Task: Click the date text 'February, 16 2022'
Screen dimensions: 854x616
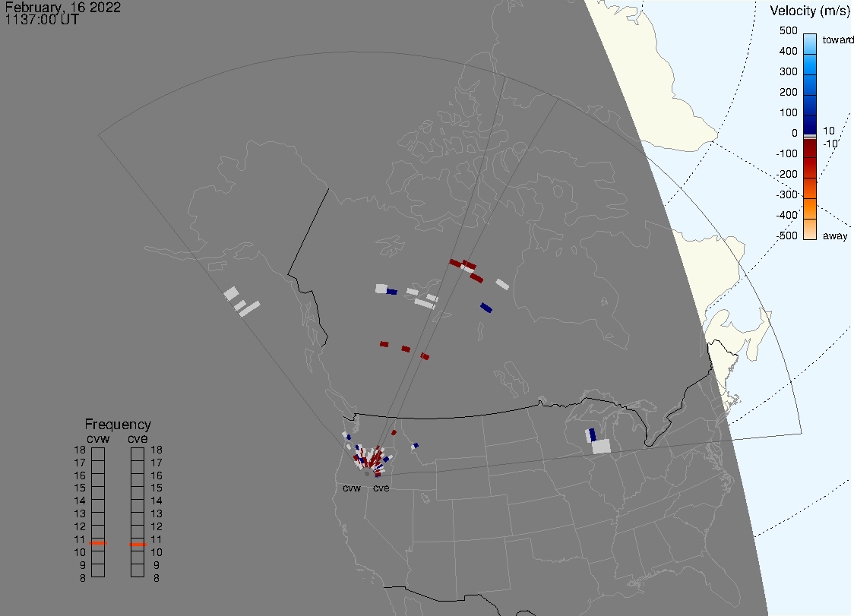Action: [x=62, y=7]
